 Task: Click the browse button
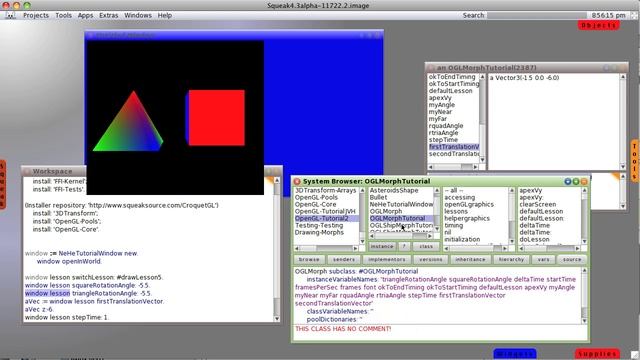pos(309,260)
